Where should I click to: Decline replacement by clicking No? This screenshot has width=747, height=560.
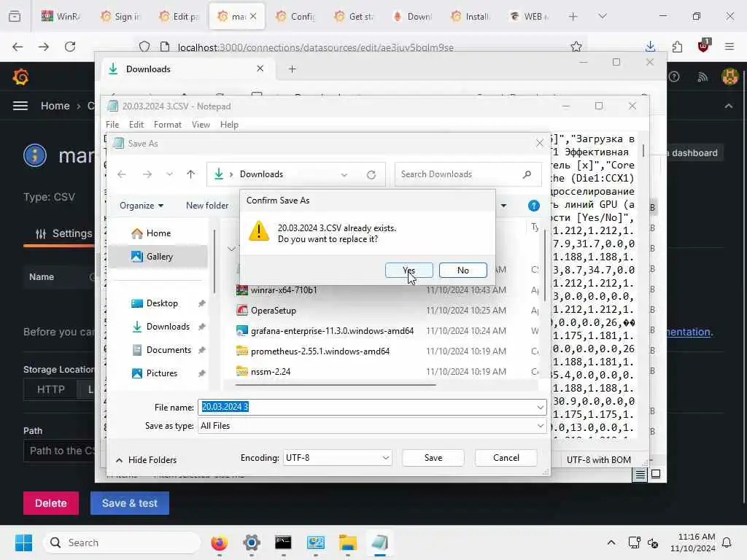[x=462, y=270]
